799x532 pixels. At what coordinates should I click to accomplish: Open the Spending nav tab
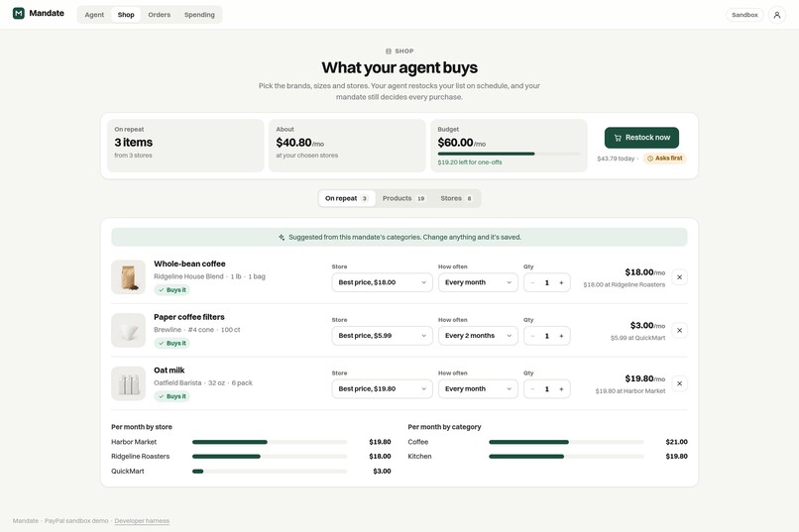pos(199,15)
